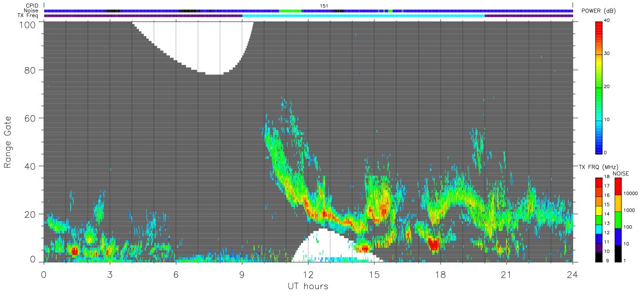Click the 3 tick on the UT hours axis

(x=110, y=274)
